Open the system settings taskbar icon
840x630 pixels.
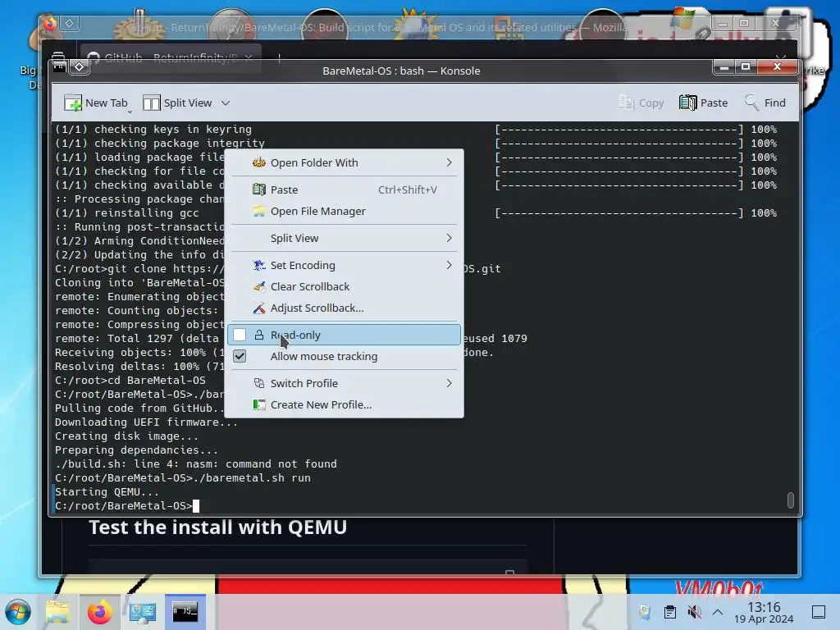click(x=143, y=612)
